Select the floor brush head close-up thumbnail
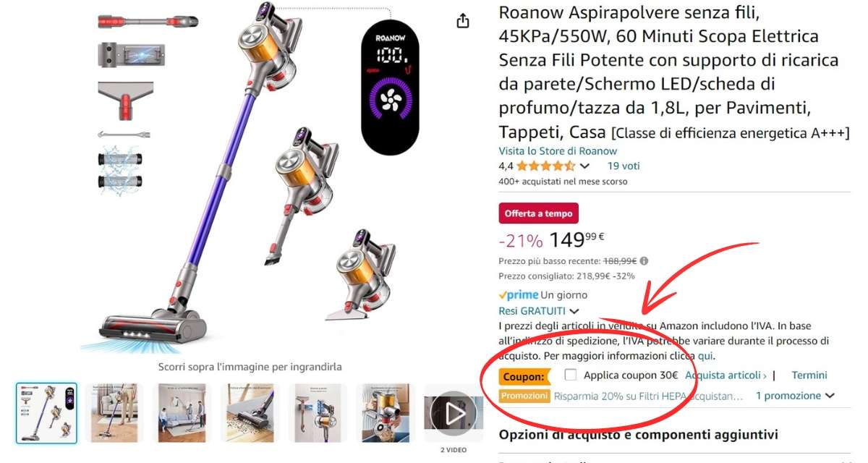The width and height of the screenshot is (868, 463). point(250,413)
